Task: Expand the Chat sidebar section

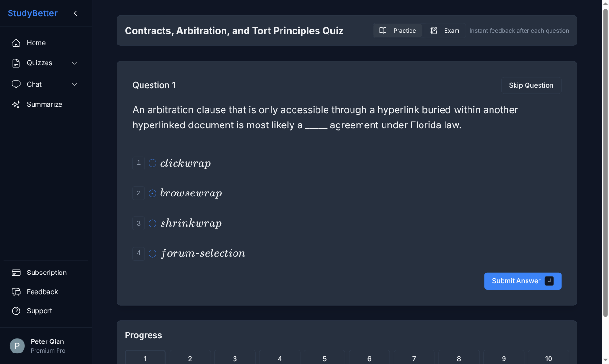Action: 74,84
